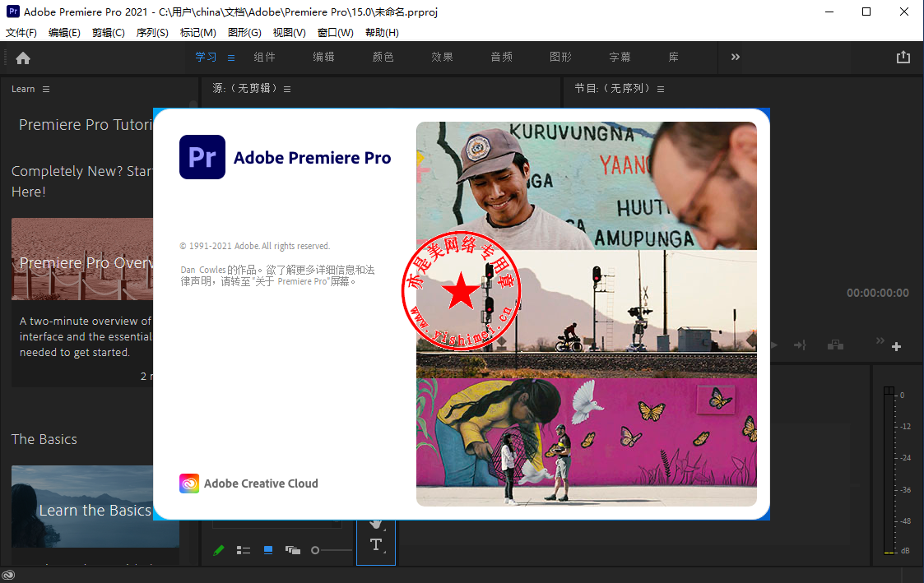The width and height of the screenshot is (924, 583).
Task: Switch to the 效果 workspace
Action: pos(442,57)
